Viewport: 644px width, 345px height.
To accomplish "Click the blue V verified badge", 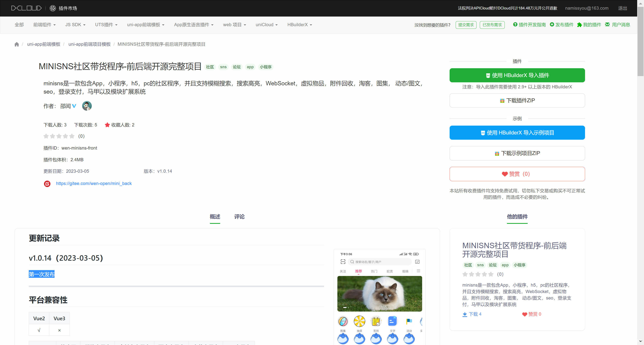I will tap(74, 106).
